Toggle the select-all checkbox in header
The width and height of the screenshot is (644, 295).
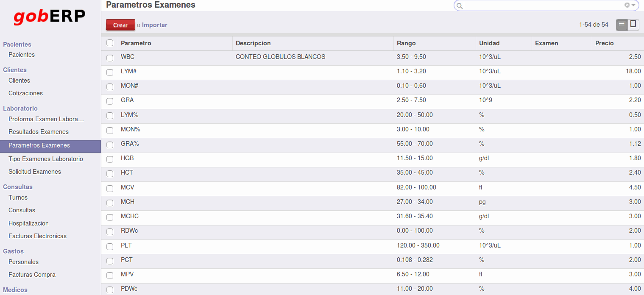[x=110, y=43]
